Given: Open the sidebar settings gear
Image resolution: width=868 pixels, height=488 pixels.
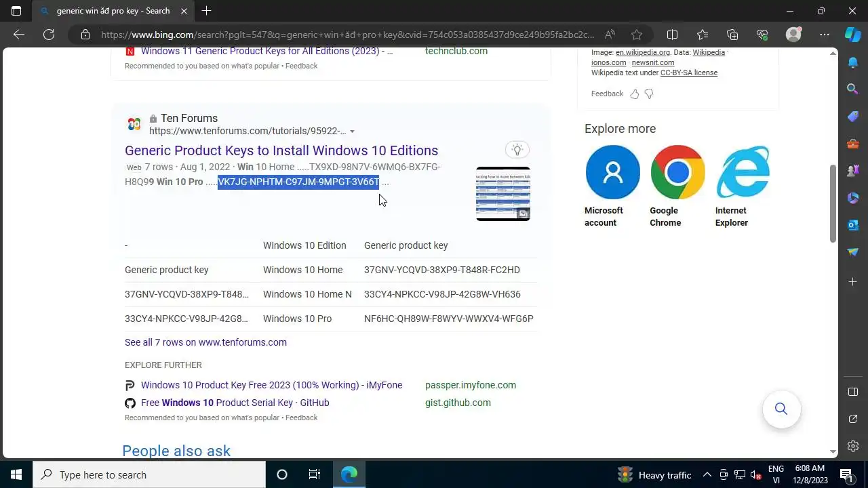Looking at the screenshot, I should (x=853, y=446).
